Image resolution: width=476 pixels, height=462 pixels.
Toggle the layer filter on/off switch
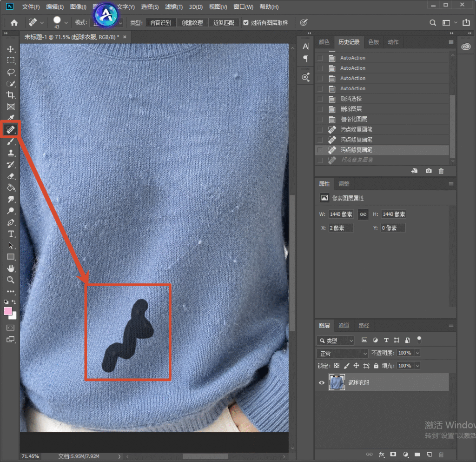pos(419,340)
